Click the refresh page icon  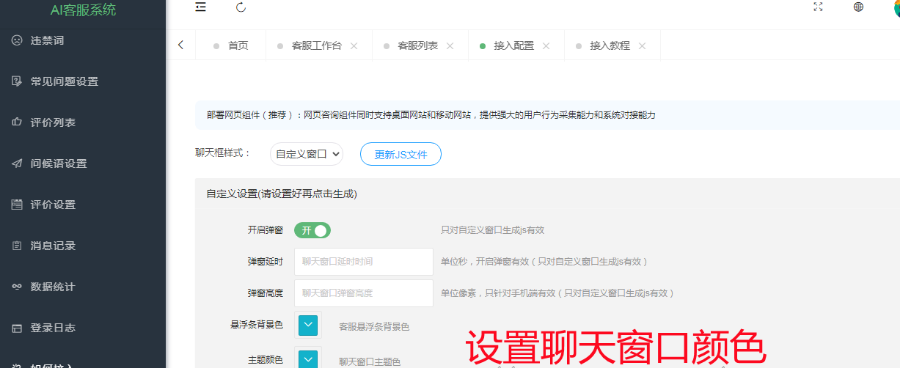tap(241, 7)
